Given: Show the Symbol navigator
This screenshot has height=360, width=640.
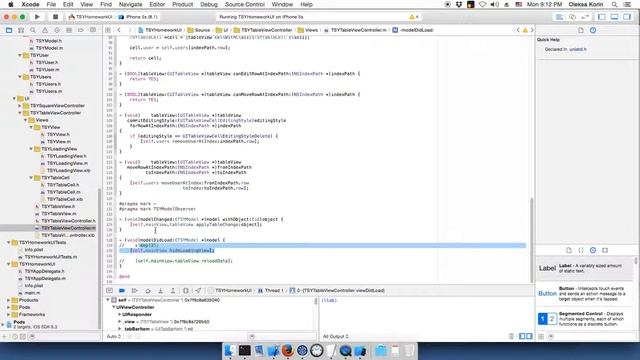Looking at the screenshot, I should coord(21,30).
